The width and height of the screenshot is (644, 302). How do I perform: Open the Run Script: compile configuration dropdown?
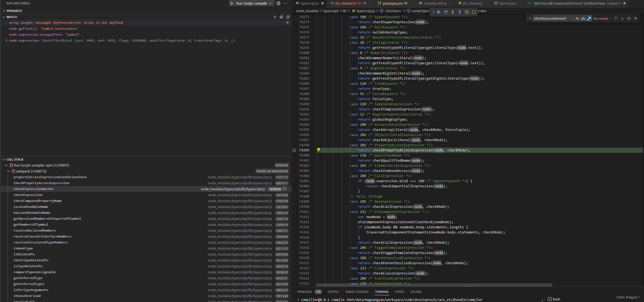(x=254, y=3)
